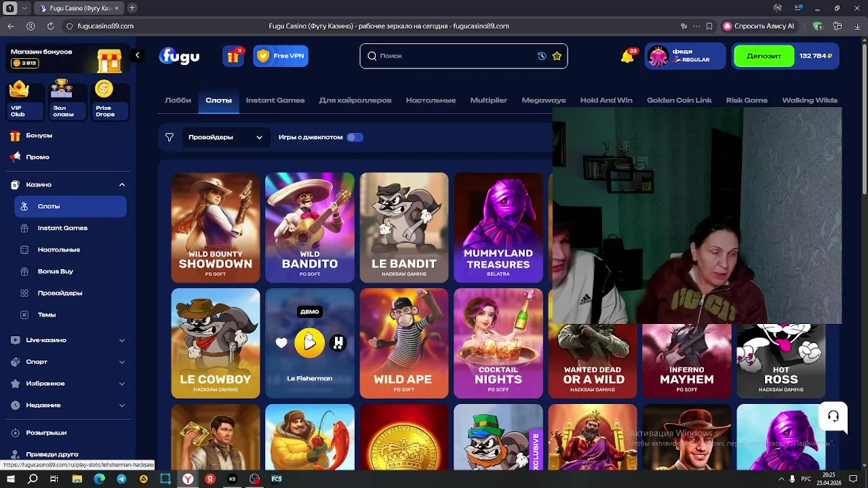Add Le Fisherman to favorites heart
The width and height of the screenshot is (868, 488).
(x=281, y=343)
